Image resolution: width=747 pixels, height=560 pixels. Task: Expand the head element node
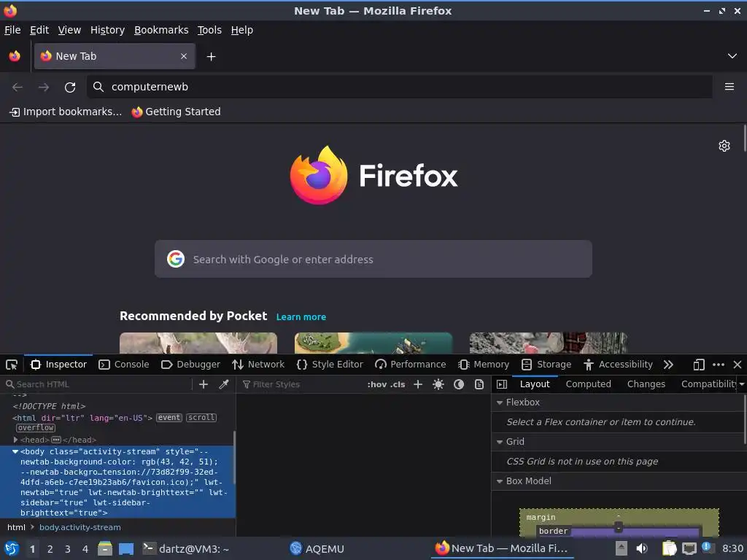click(15, 440)
